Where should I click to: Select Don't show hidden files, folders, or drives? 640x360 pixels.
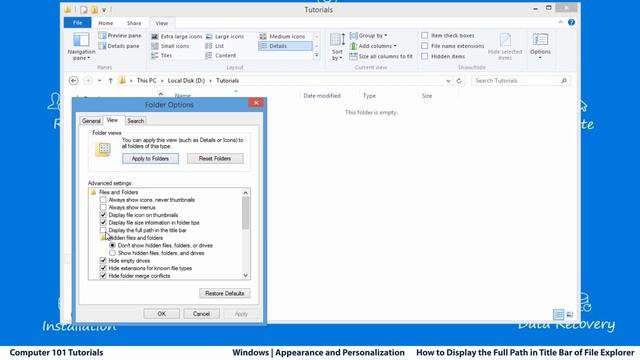pyautogui.click(x=112, y=245)
